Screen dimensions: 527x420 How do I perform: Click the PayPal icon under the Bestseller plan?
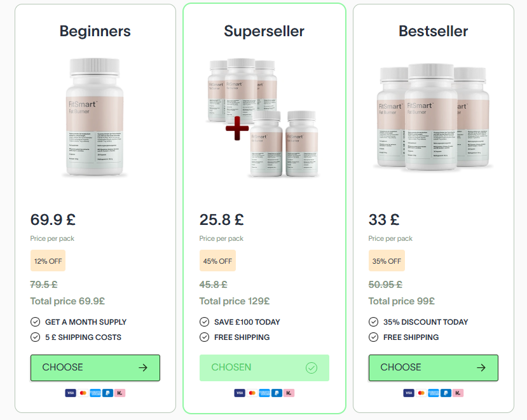click(x=446, y=393)
